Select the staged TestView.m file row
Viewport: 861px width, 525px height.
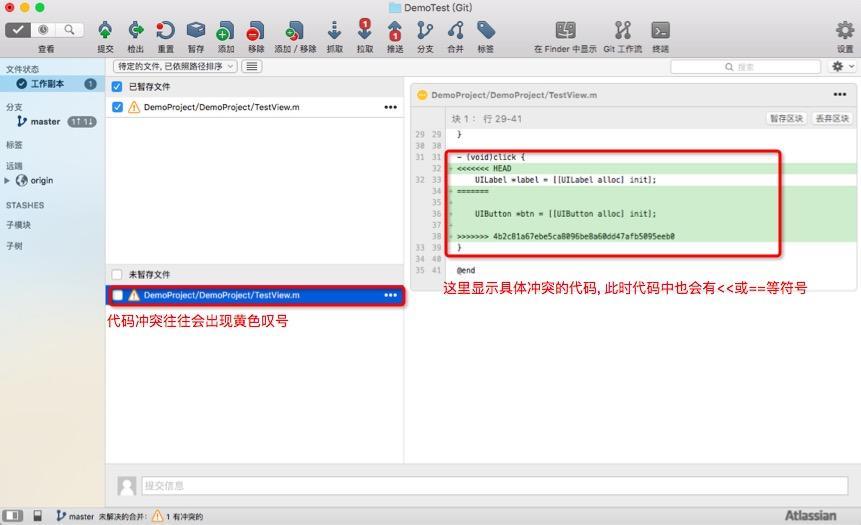click(x=255, y=107)
